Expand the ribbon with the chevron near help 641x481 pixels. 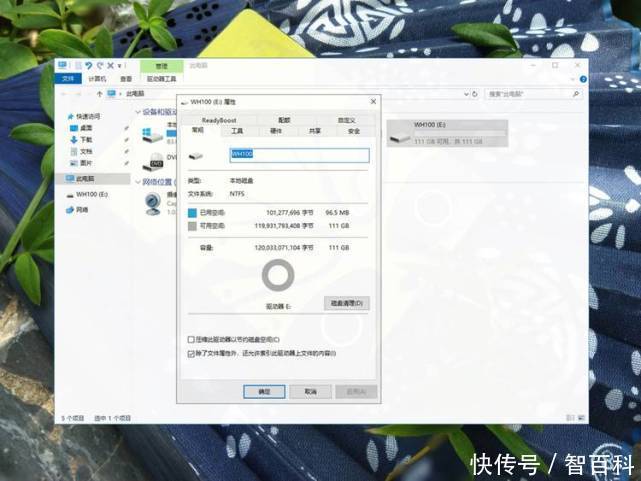click(573, 79)
